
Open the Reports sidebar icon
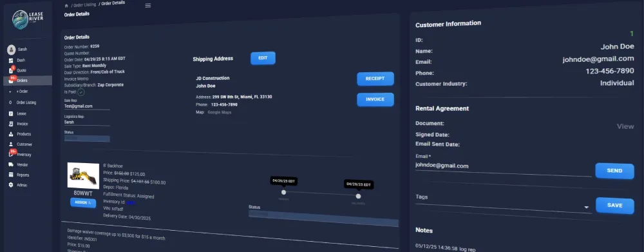pyautogui.click(x=11, y=175)
